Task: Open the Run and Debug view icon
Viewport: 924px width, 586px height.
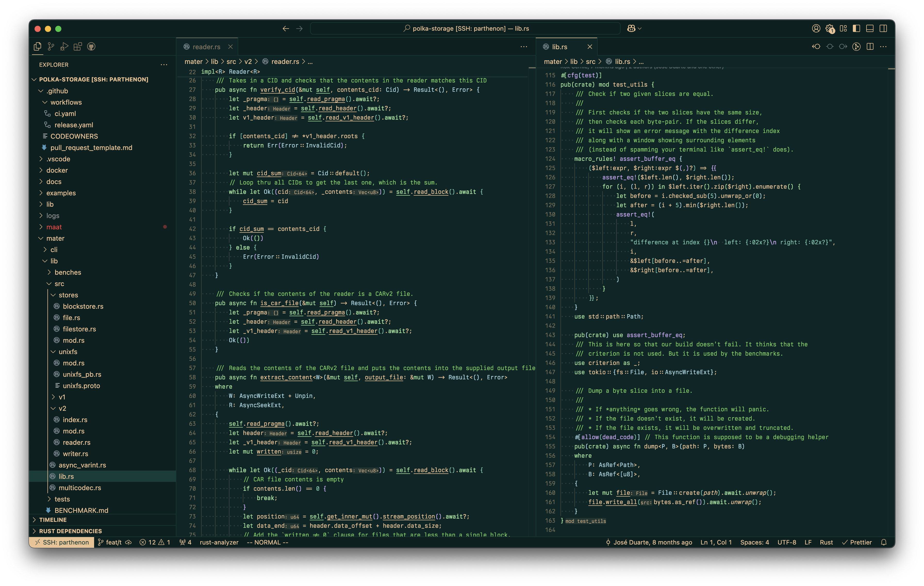Action: click(x=64, y=46)
